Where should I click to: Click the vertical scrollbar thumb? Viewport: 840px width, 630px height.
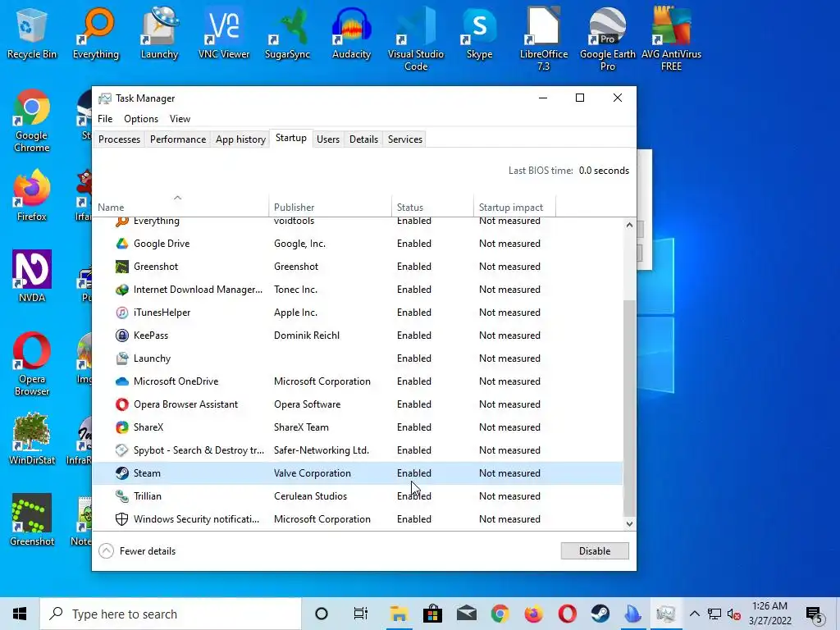629,407
